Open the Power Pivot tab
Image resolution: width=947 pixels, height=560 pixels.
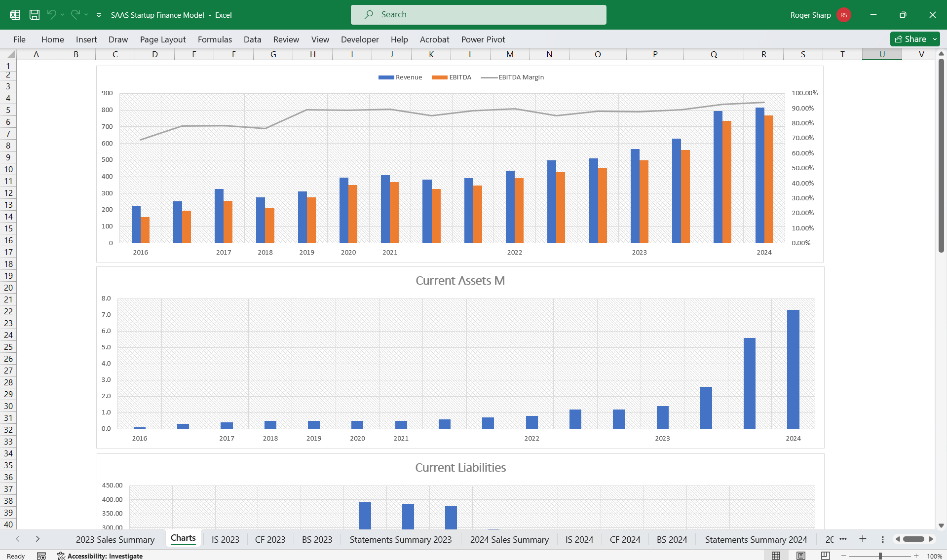[x=483, y=39]
